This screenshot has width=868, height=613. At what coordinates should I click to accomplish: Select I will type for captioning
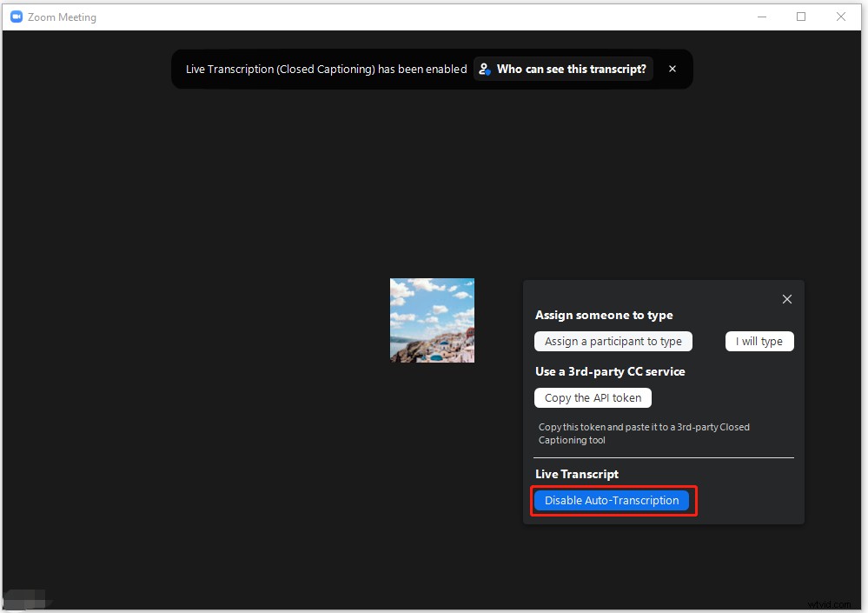pyautogui.click(x=759, y=341)
